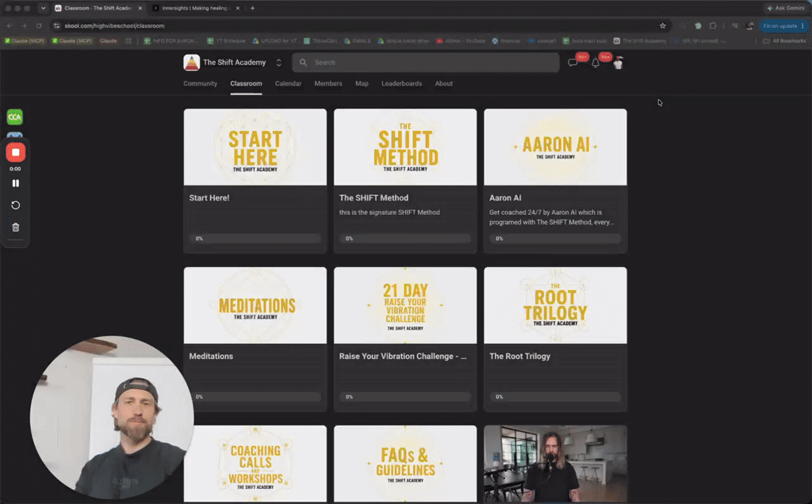Open the 'EMAILS' bookmark
This screenshot has height=504, width=812.
[358, 41]
